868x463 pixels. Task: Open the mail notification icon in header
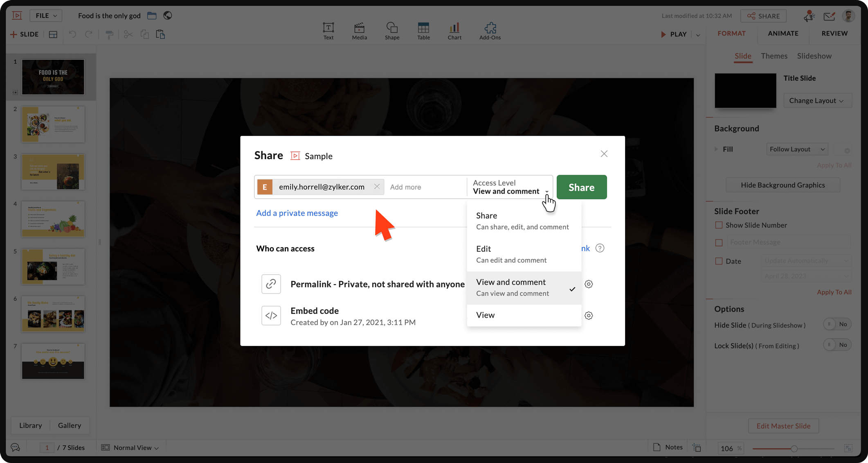coord(829,16)
